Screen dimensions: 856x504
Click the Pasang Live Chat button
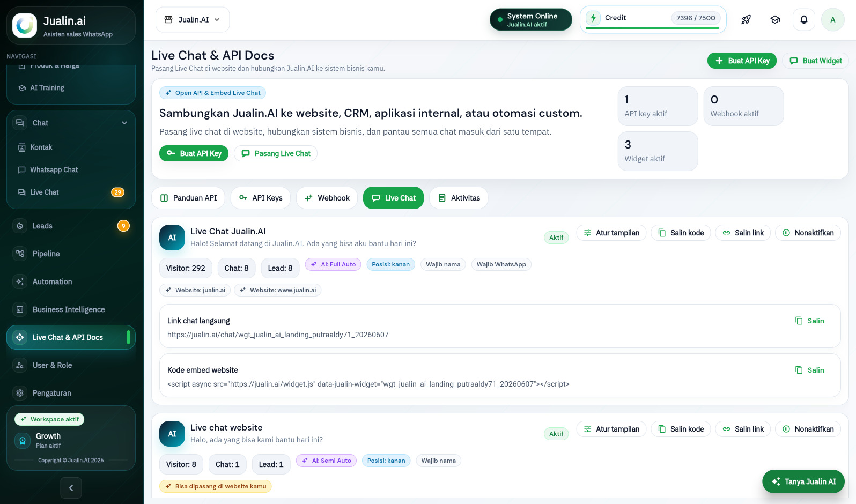(276, 153)
